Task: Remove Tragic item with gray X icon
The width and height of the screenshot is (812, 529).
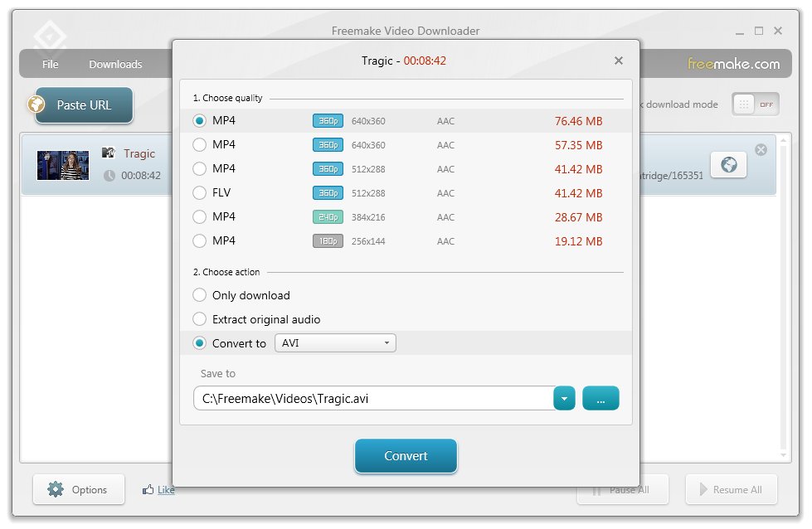Action: 761,149
